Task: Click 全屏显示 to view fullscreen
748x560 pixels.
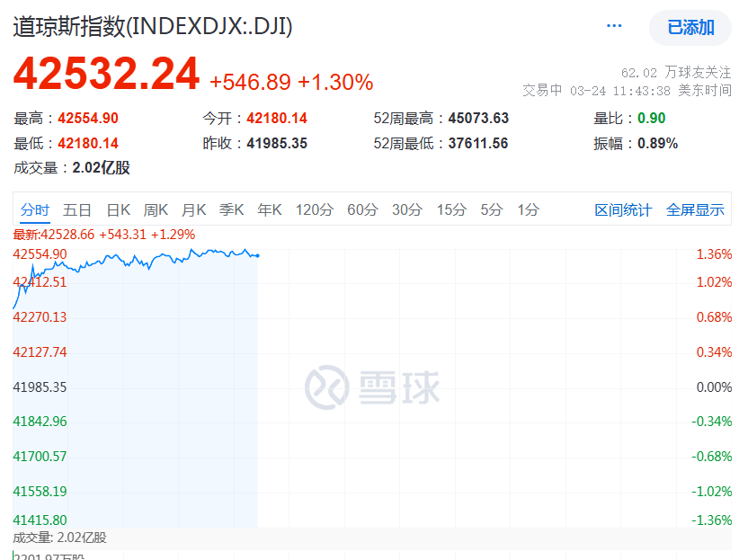Action: click(x=695, y=209)
